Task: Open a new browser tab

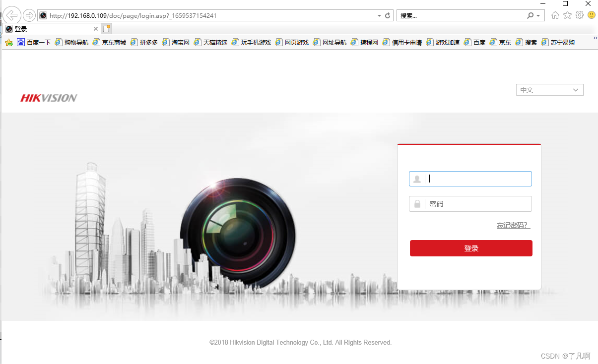Action: pyautogui.click(x=107, y=29)
